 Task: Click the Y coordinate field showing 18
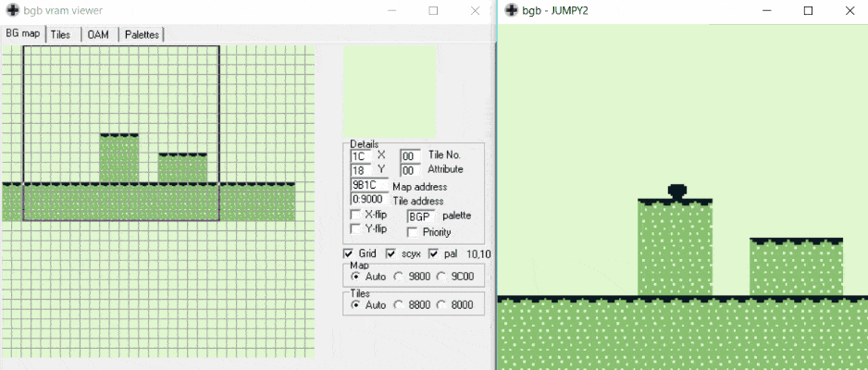[361, 170]
